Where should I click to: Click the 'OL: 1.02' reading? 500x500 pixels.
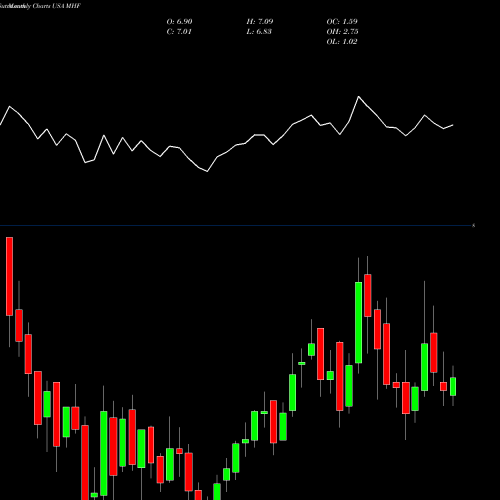pos(342,41)
